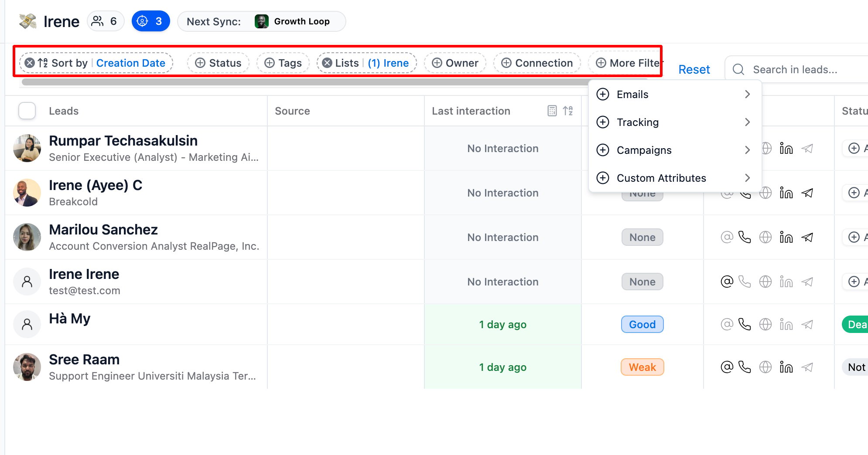Click the email icon in Sree Raam's row
The width and height of the screenshot is (868, 455).
tap(727, 367)
